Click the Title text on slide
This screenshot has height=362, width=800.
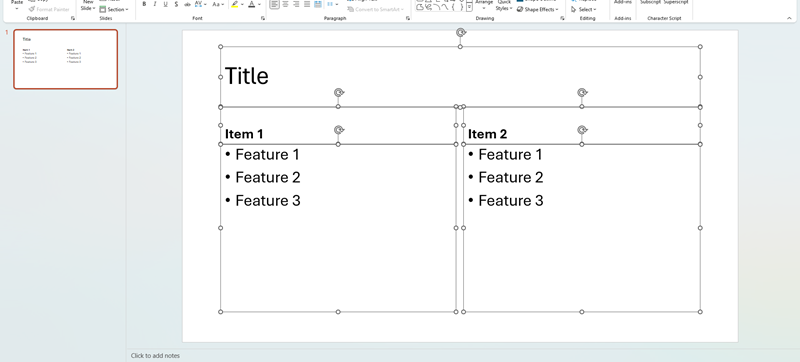[246, 76]
